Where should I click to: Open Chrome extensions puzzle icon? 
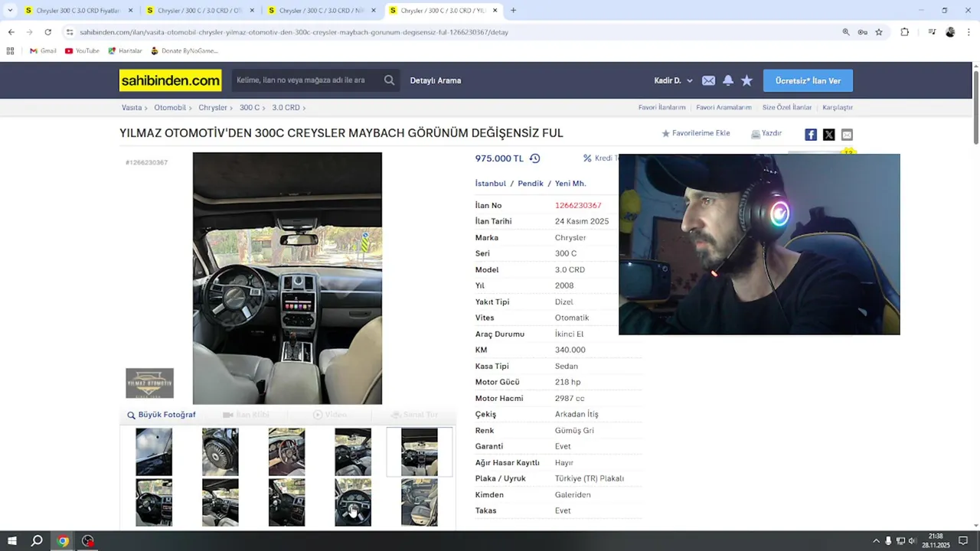(904, 32)
